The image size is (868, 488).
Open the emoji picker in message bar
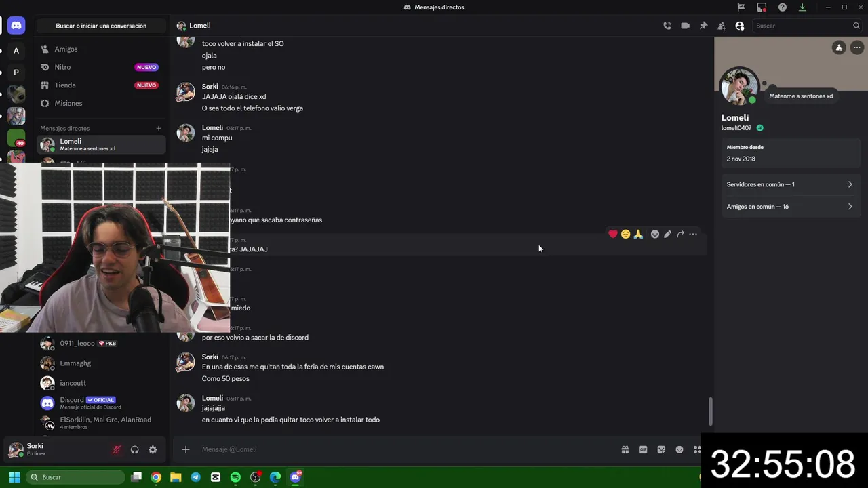tap(679, 449)
